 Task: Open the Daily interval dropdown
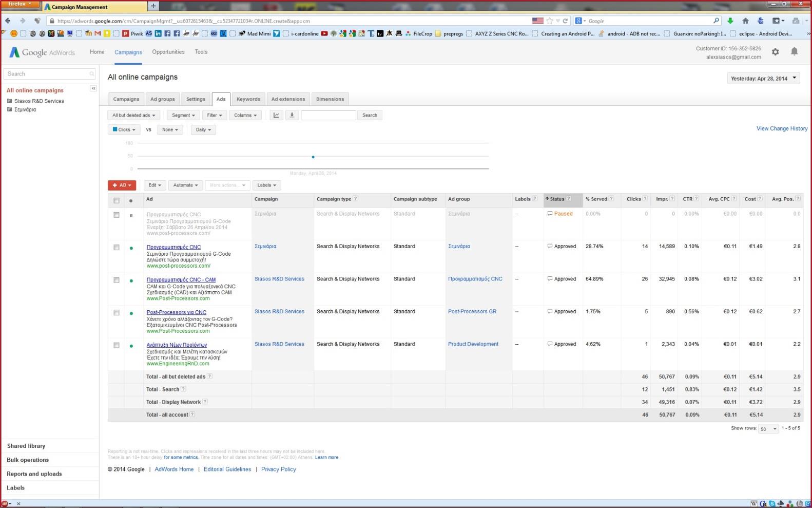coord(203,129)
